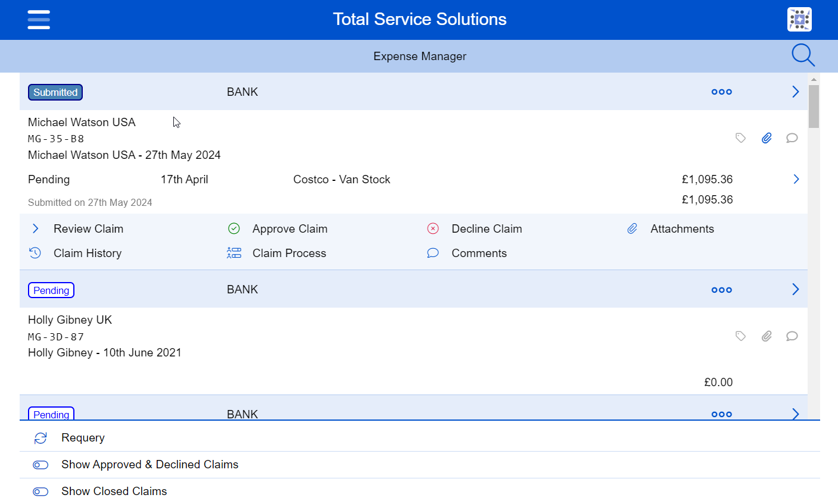Click the Requery refresh icon
This screenshot has height=504, width=838.
pos(41,438)
